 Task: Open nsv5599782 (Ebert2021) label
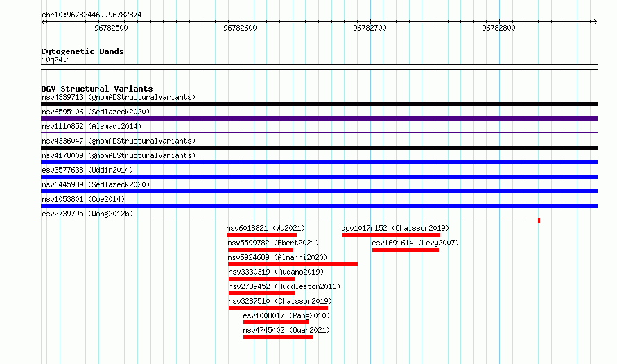point(273,243)
